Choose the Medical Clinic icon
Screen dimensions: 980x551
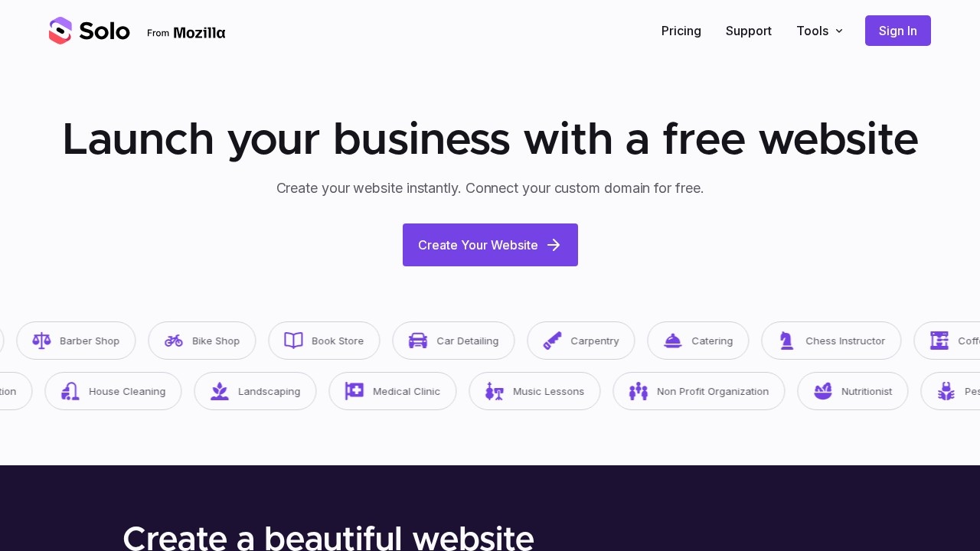click(354, 391)
